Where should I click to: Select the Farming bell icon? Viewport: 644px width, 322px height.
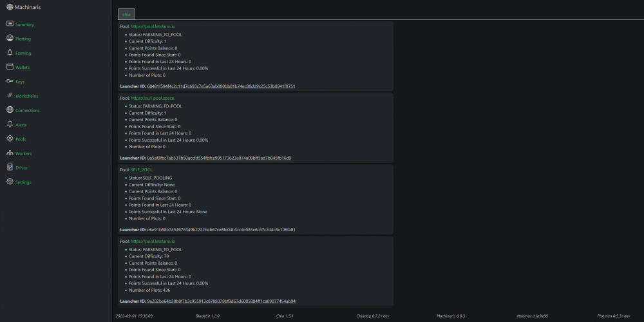(10, 53)
